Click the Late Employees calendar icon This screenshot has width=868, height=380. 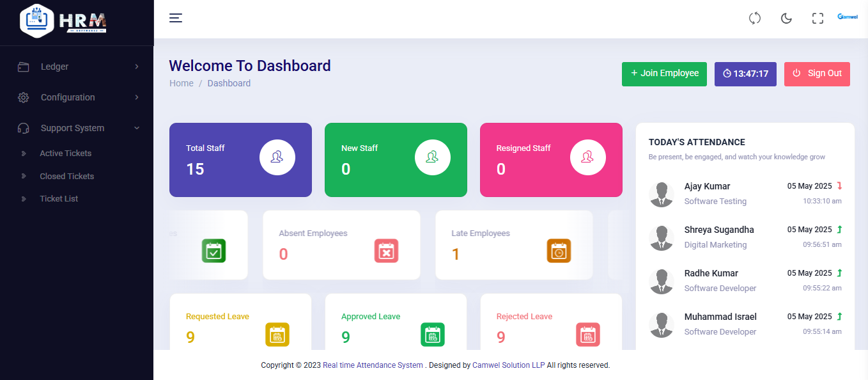[x=559, y=251]
